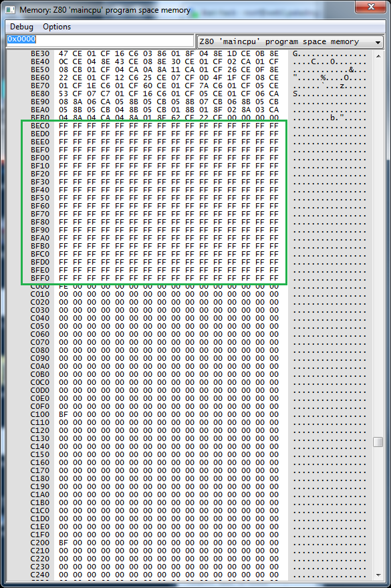The width and height of the screenshot is (391, 588).
Task: Select address label C050
Action: (40, 326)
